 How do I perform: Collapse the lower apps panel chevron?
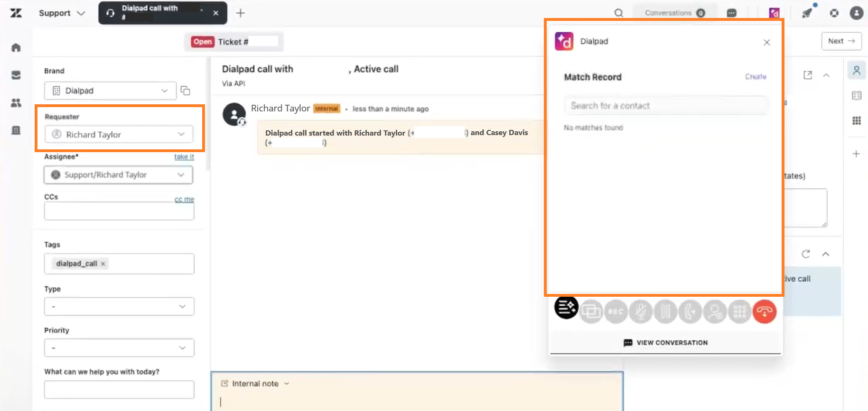pyautogui.click(x=826, y=254)
